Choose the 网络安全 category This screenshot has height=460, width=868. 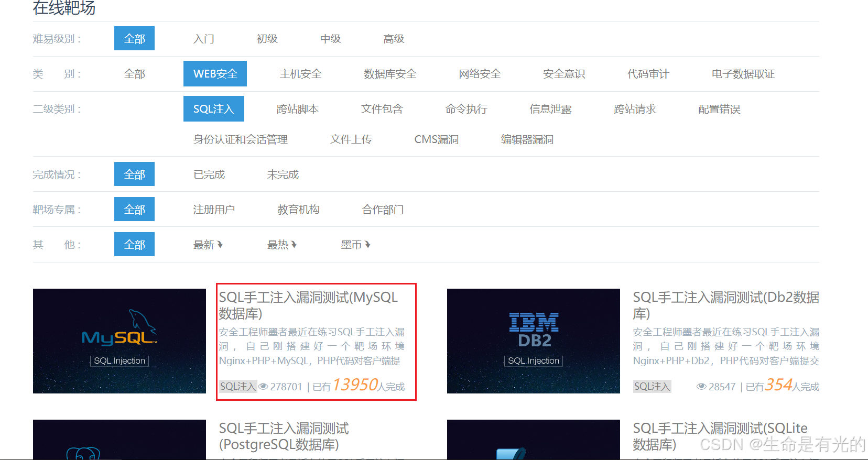pyautogui.click(x=480, y=74)
